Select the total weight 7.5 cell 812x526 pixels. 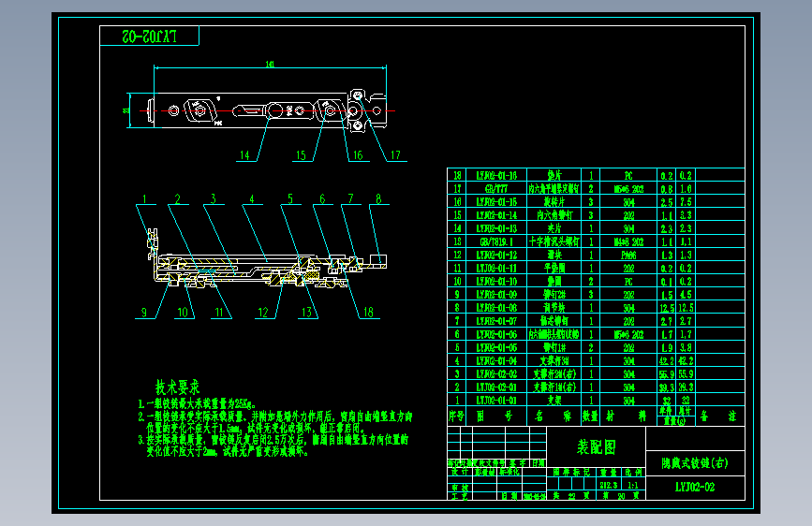tap(686, 202)
